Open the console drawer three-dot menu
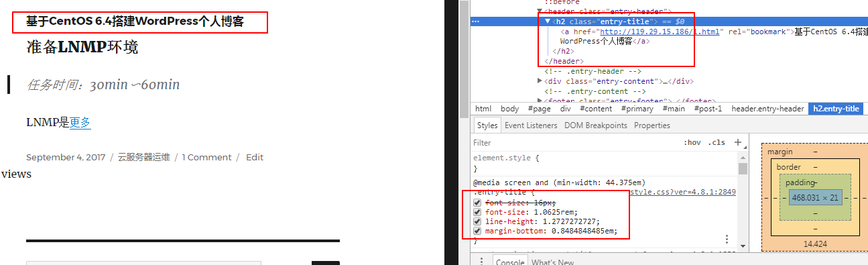The width and height of the screenshot is (868, 265). (x=481, y=262)
